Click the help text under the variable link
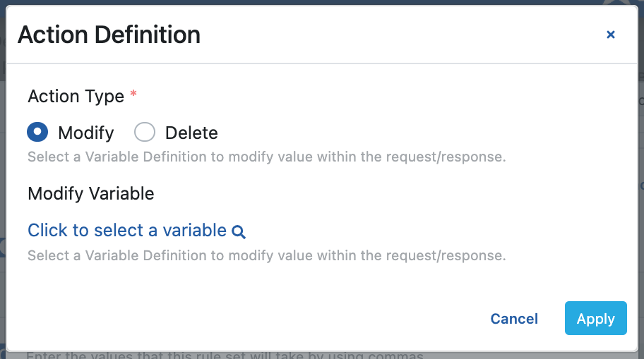This screenshot has width=644, height=359. [266, 255]
